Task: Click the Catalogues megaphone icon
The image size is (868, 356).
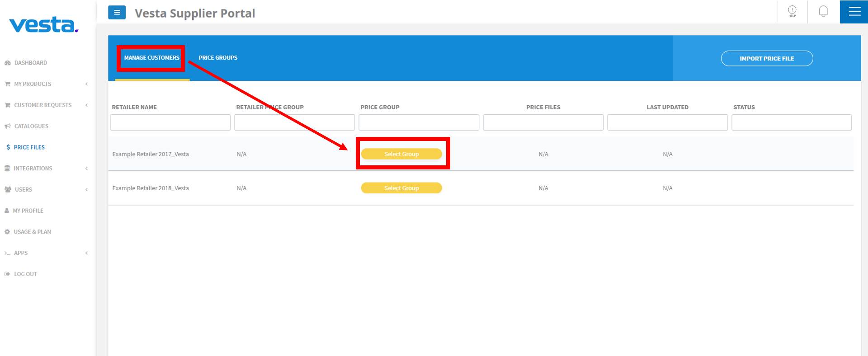Action: click(x=8, y=126)
